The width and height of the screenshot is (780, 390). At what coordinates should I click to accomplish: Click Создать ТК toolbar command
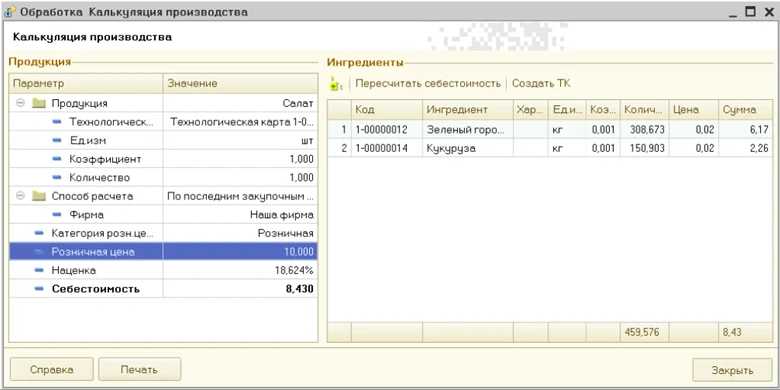pyautogui.click(x=541, y=84)
